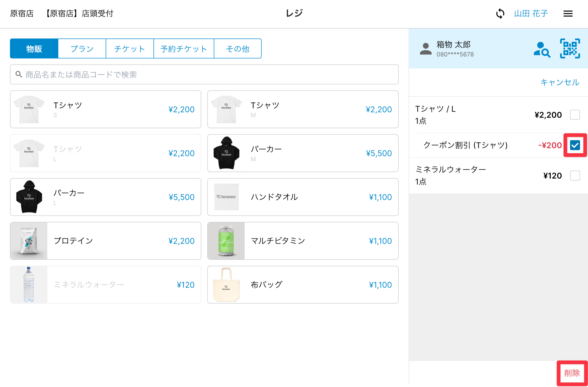Open the customer search icon

[x=542, y=49]
